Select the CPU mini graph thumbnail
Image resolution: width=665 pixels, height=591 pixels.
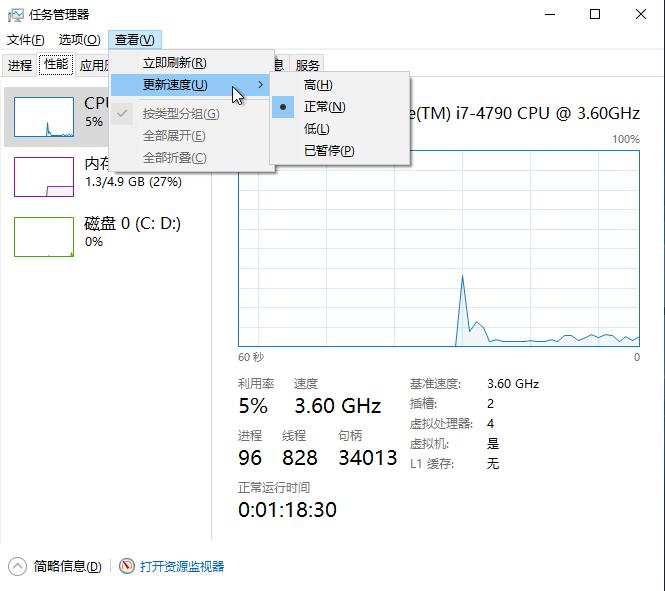[x=44, y=117]
